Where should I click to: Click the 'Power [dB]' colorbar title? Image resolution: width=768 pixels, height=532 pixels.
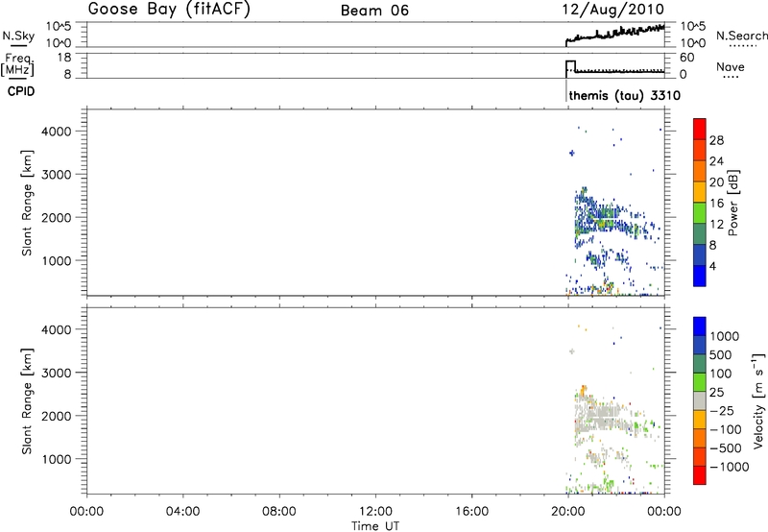click(732, 203)
